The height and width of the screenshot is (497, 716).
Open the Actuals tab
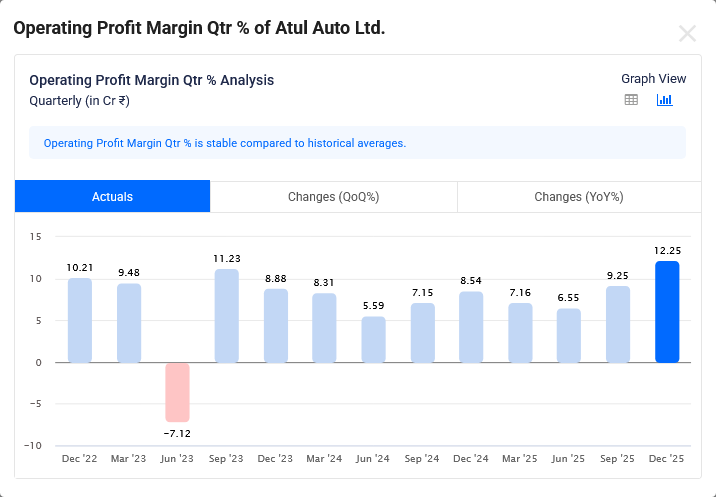click(x=112, y=197)
